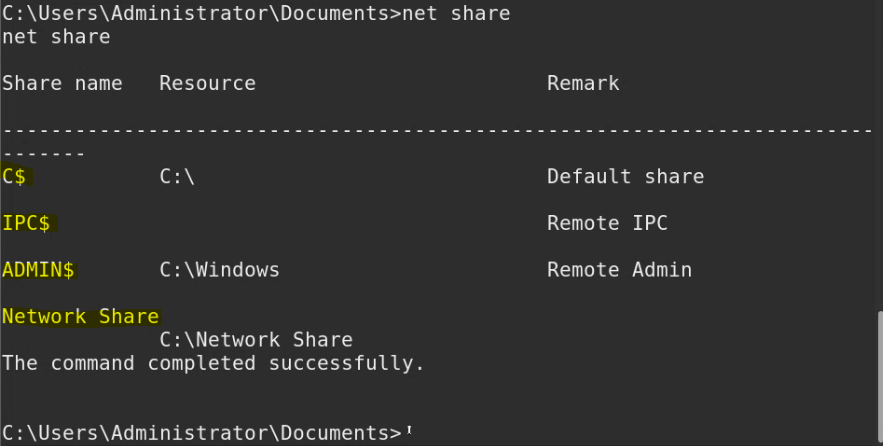Click the highlighted C$ share name
Viewport: 883px width, 446px height.
tap(18, 177)
